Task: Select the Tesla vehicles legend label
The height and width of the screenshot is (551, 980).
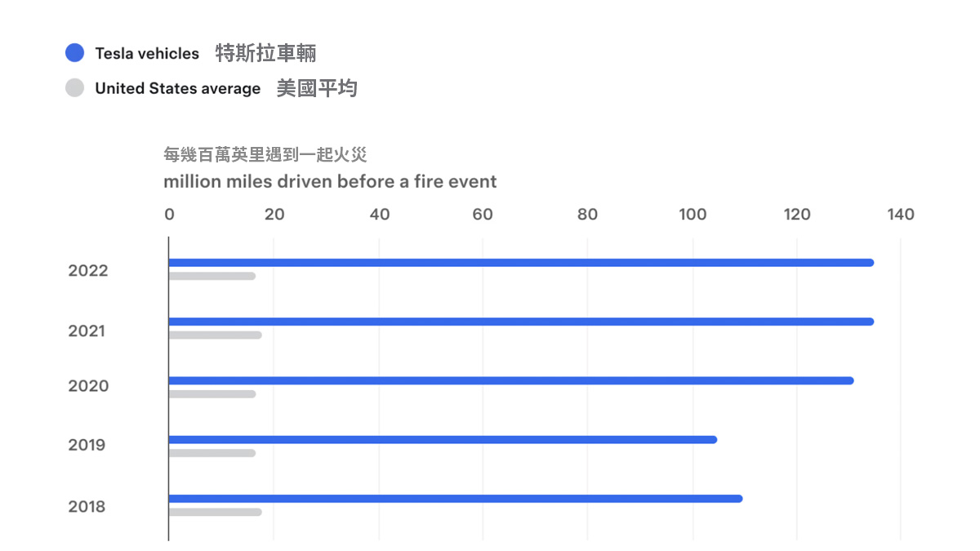Action: (147, 53)
